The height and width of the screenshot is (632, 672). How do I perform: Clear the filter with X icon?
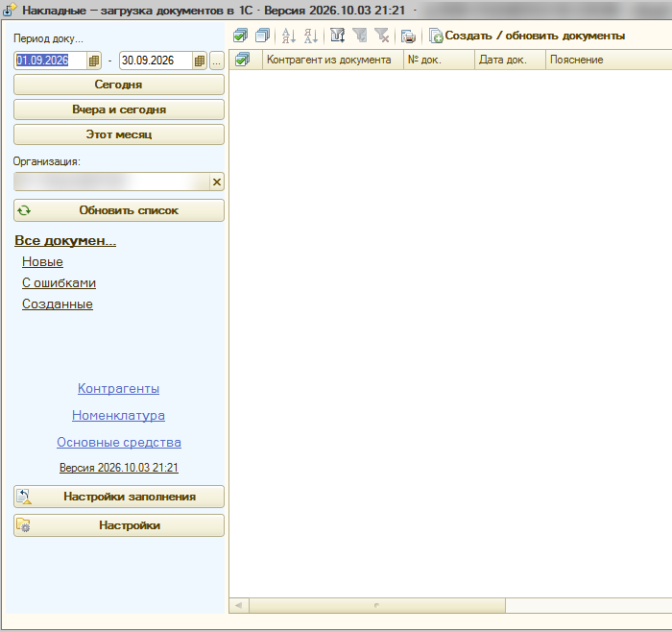[x=381, y=36]
